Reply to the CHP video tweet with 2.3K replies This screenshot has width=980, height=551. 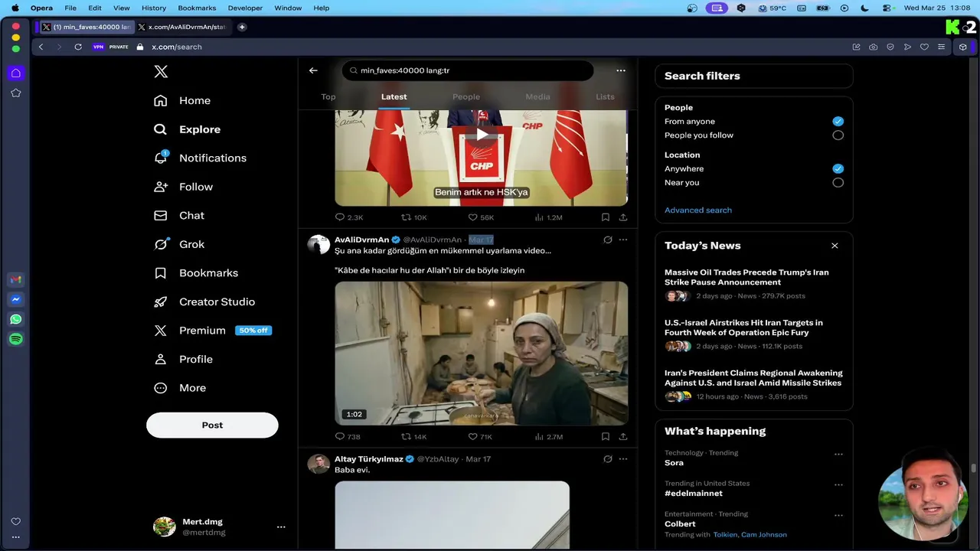tap(349, 217)
